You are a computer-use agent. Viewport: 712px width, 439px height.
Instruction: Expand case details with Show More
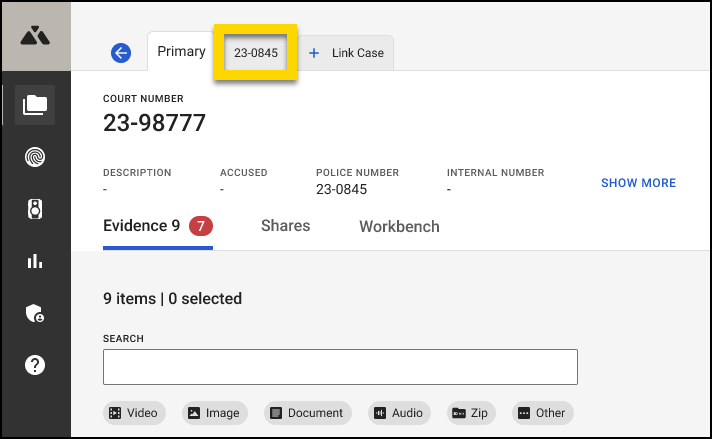638,183
